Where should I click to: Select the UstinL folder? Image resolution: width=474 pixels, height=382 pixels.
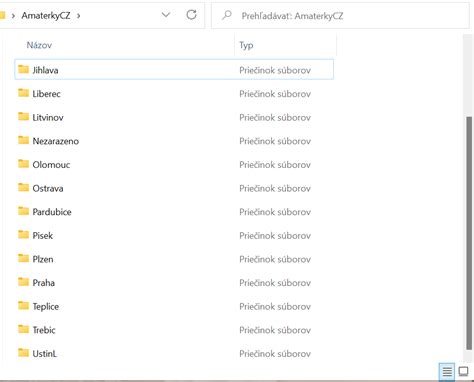click(174, 353)
